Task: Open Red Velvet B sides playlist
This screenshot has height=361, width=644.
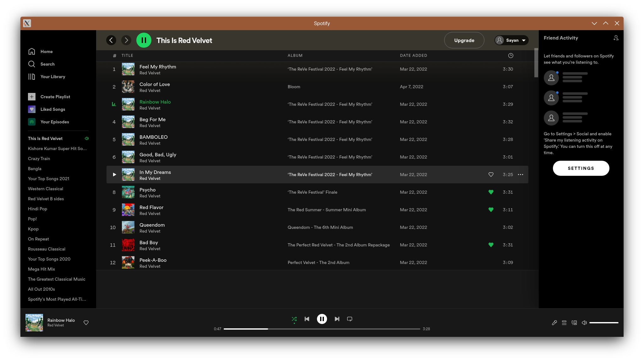Action: pos(46,199)
